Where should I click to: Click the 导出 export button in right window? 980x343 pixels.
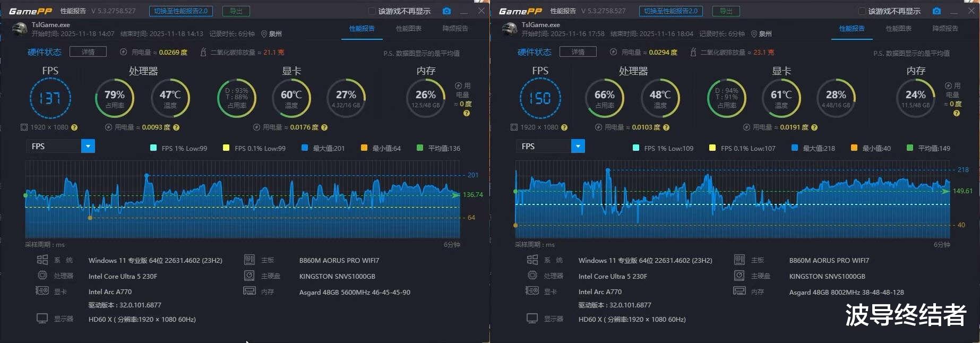pyautogui.click(x=726, y=11)
